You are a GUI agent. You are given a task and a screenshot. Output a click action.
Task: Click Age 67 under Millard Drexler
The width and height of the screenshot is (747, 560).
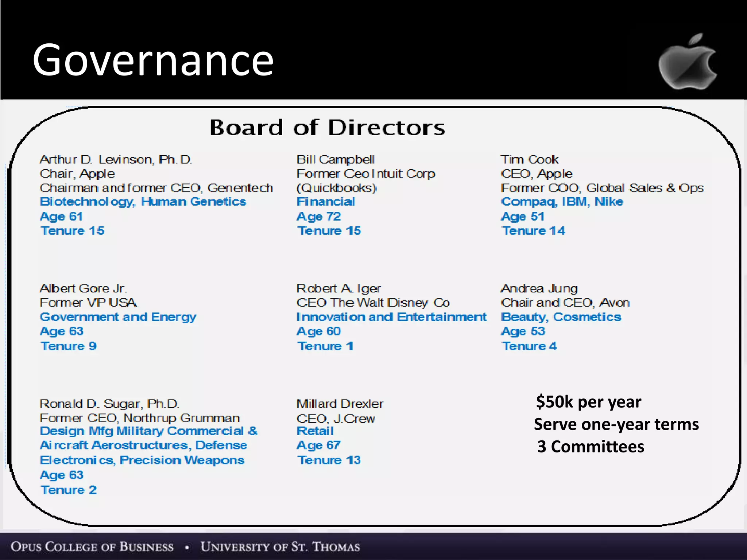click(x=318, y=446)
